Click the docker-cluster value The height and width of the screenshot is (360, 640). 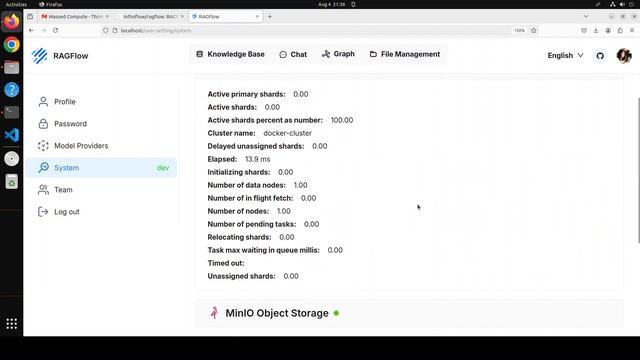point(287,133)
